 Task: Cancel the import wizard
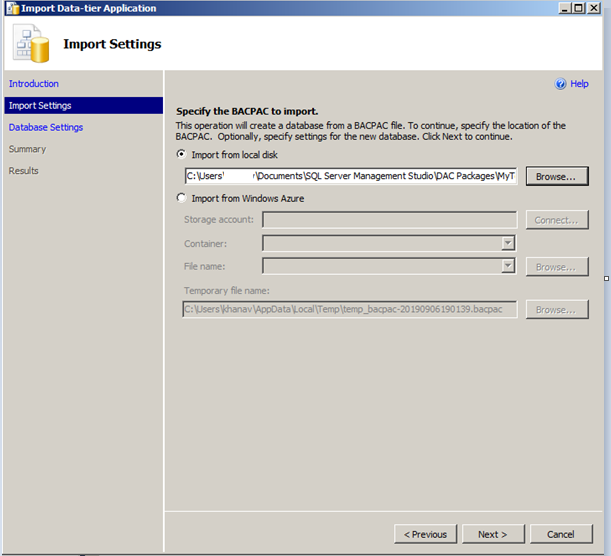coord(561,534)
